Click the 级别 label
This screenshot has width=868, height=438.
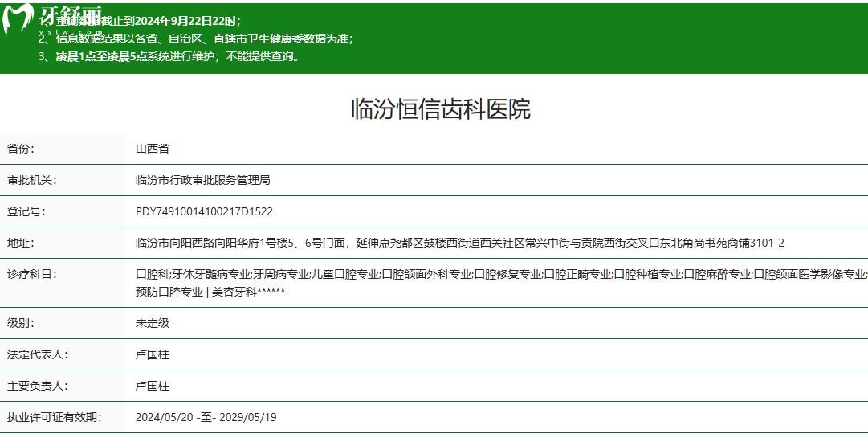21,323
